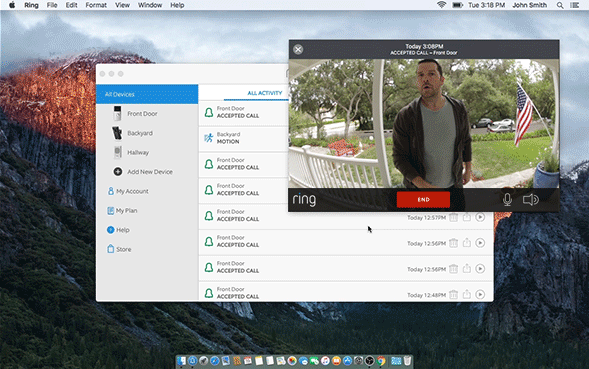Open Notification Center icon
589x369 pixels.
coord(574,5)
